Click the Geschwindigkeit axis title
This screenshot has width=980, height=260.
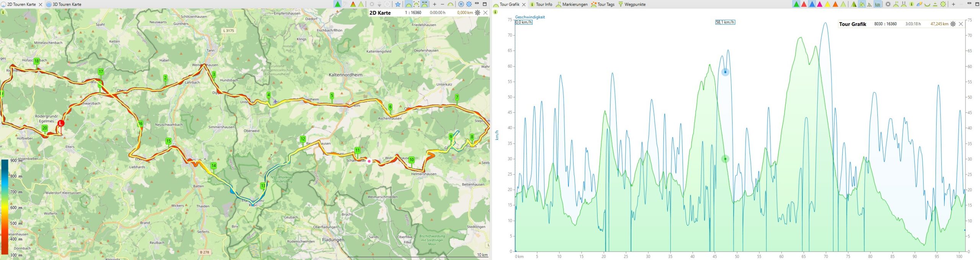click(530, 17)
